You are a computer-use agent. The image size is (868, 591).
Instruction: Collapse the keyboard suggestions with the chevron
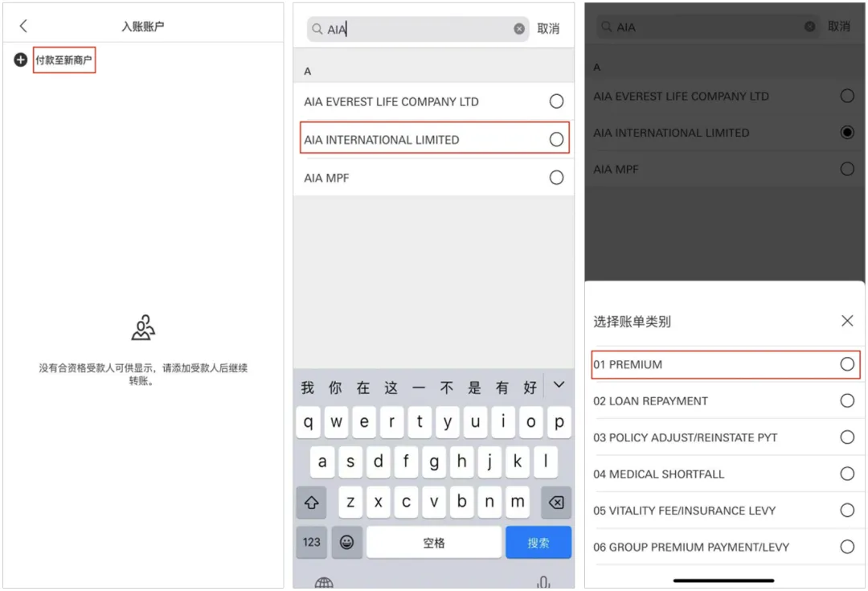(x=559, y=384)
